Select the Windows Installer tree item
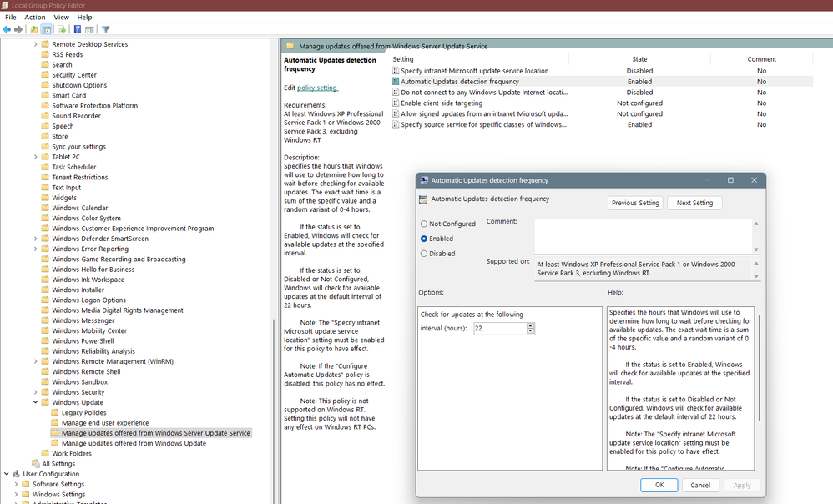Viewport: 833px width, 504px height. coord(78,290)
